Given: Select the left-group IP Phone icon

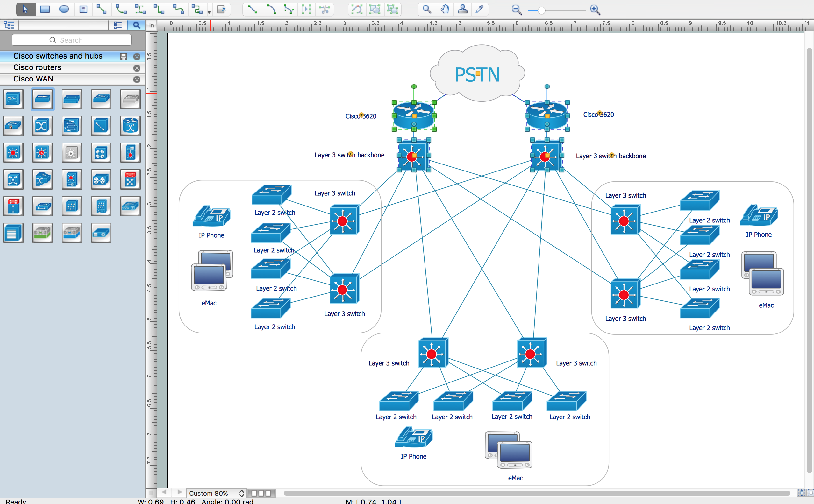Looking at the screenshot, I should click(211, 216).
